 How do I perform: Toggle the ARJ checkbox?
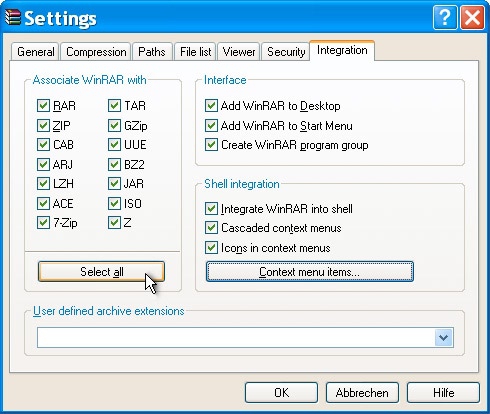coord(43,164)
